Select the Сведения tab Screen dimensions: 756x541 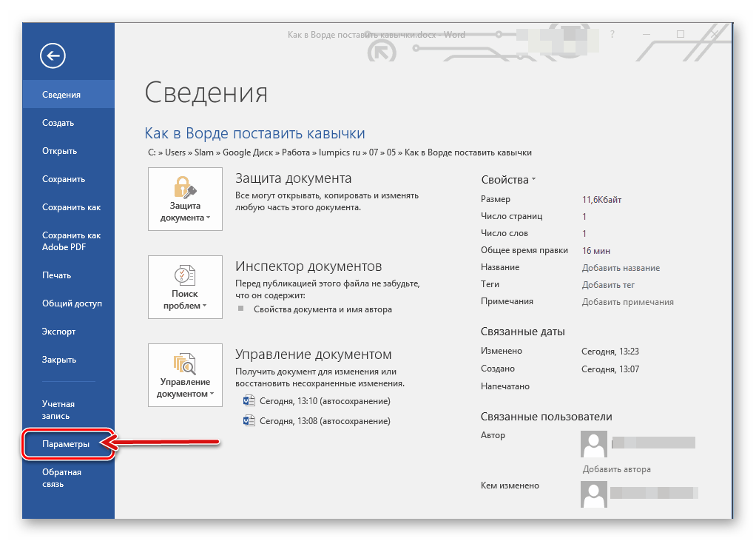69,94
